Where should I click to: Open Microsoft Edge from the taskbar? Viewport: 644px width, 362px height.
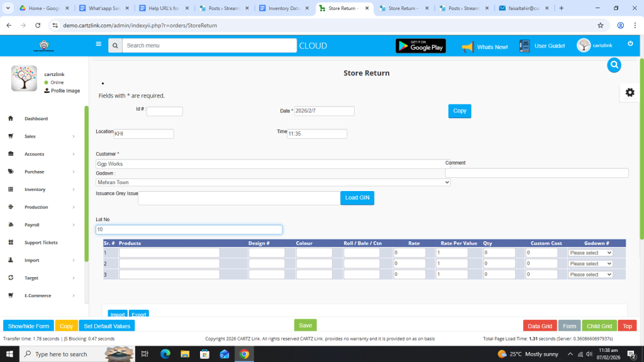[x=165, y=354]
